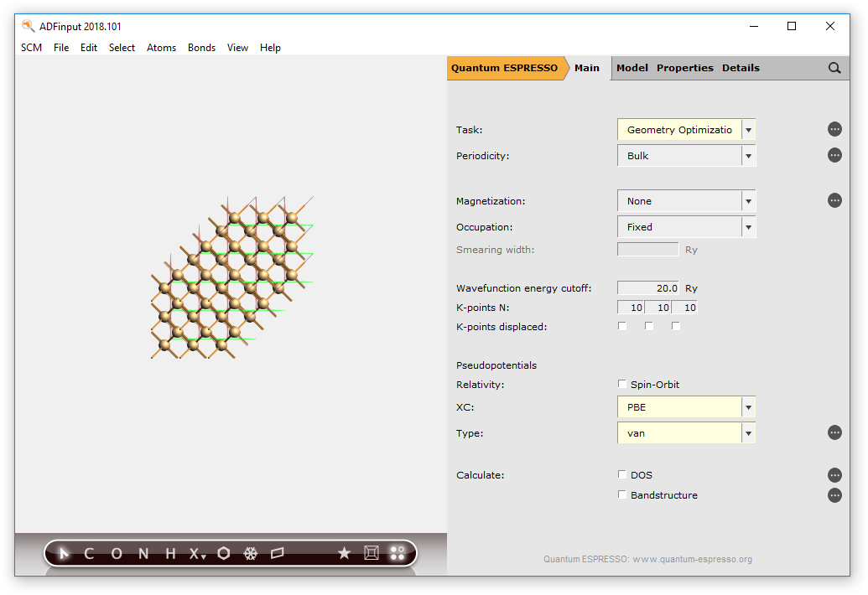Click the Wavefunction energy cutoff field
868x595 pixels.
648,288
